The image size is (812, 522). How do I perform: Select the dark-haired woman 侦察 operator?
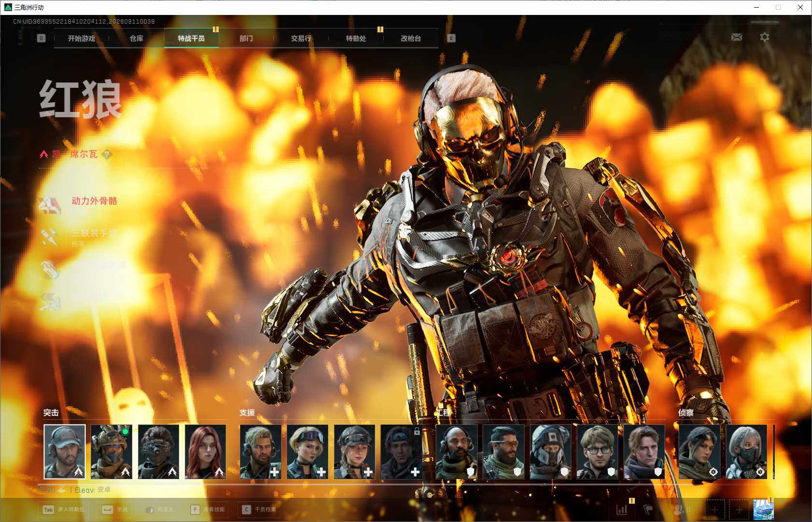pyautogui.click(x=700, y=452)
